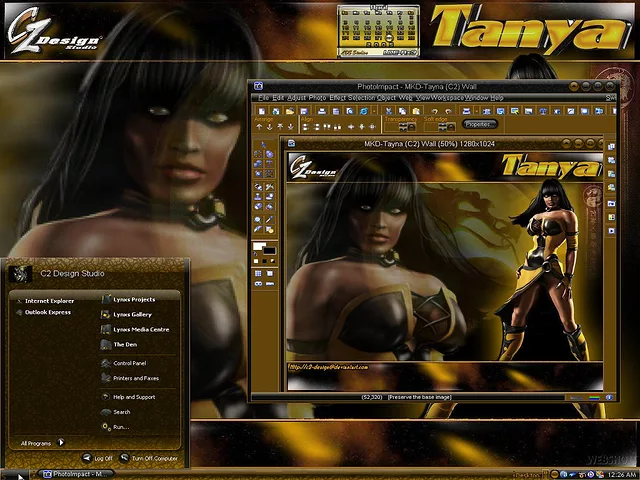Open dropdown arrow beside scanner toolbar icon
The width and height of the screenshot is (640, 480).
pyautogui.click(x=476, y=111)
